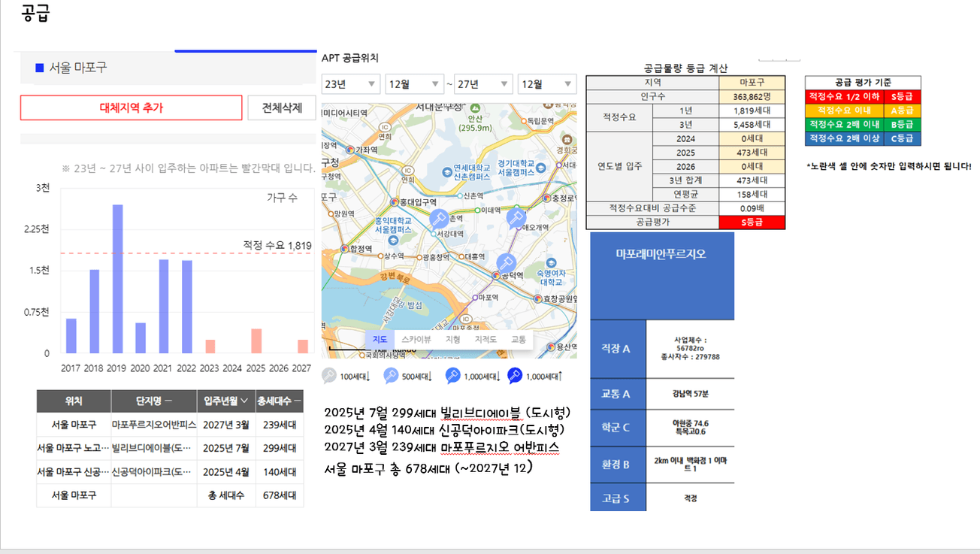Switch the map to 스카이뷰
This screenshot has width=980, height=554.
click(416, 340)
